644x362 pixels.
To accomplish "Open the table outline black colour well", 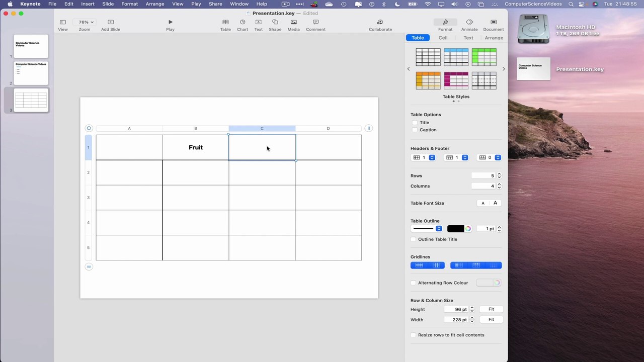I will click(x=455, y=229).
